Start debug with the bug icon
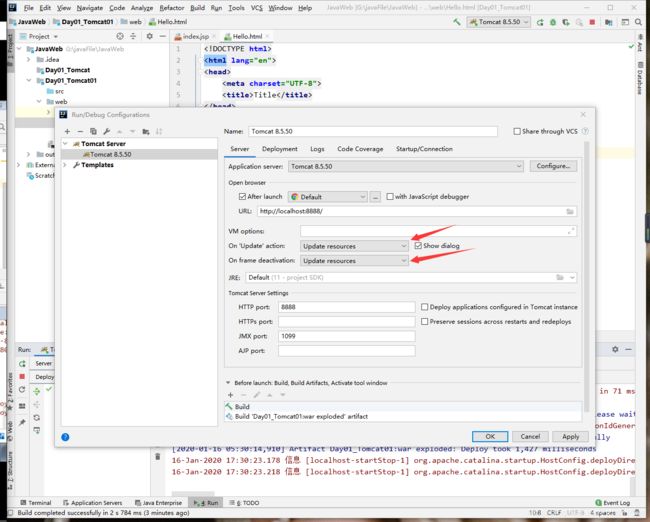The image size is (650, 522). 553,22
